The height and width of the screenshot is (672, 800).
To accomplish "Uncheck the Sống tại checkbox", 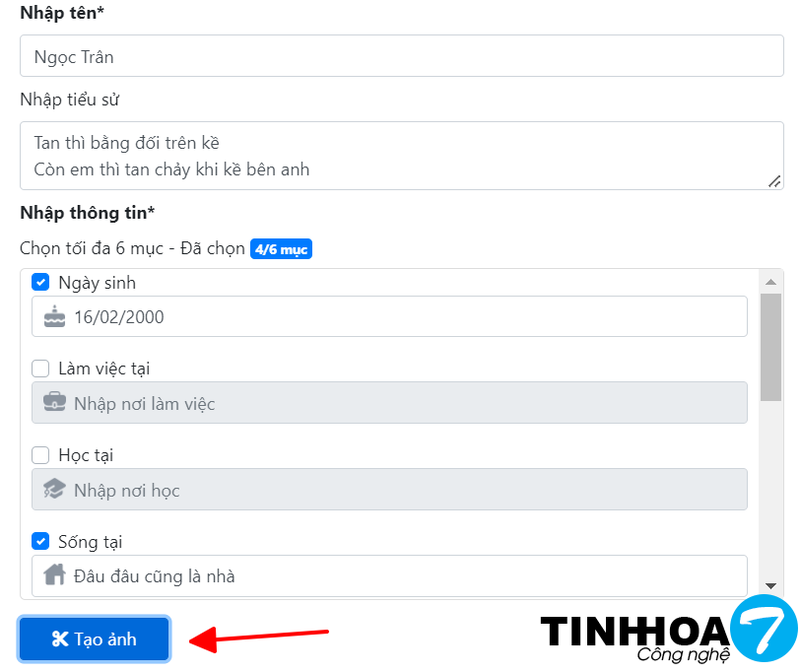I will [40, 541].
